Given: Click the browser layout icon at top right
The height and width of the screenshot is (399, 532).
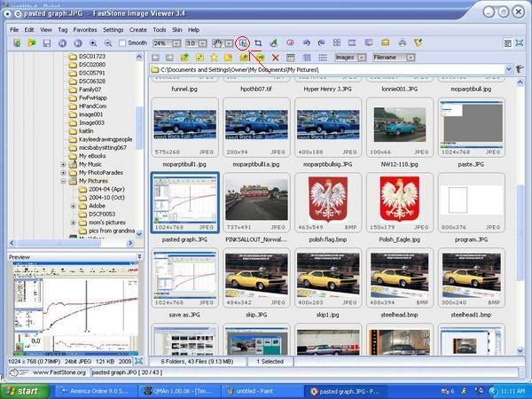Looking at the screenshot, I should (x=507, y=43).
